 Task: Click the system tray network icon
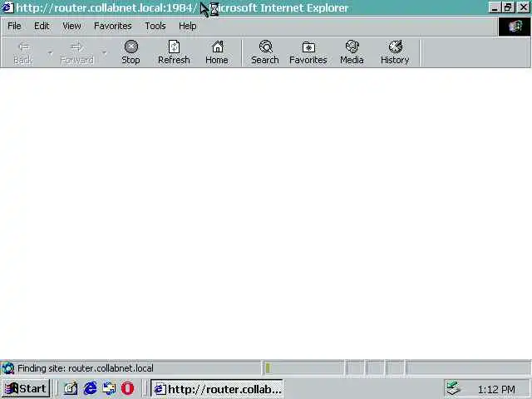click(x=453, y=389)
